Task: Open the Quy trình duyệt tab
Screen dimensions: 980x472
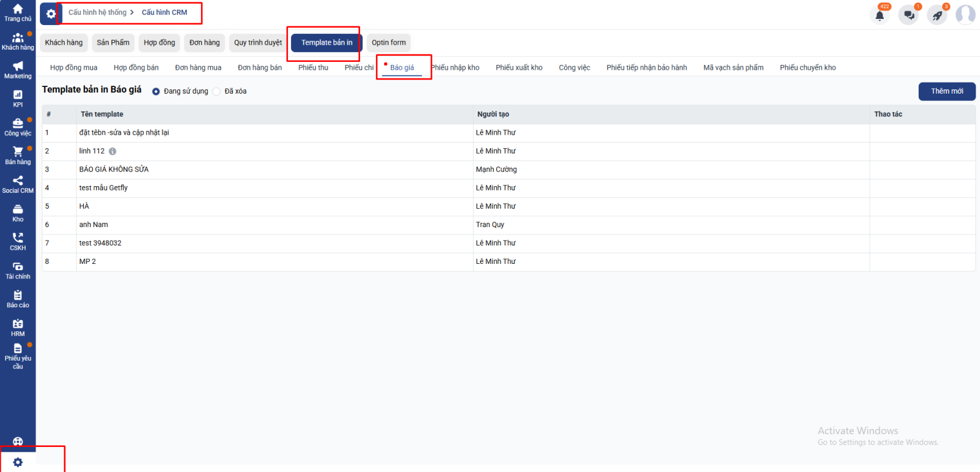Action: [258, 43]
